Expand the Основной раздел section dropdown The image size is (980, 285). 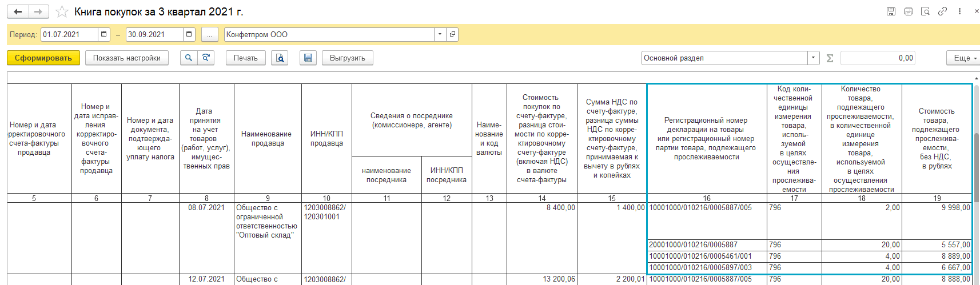click(x=814, y=58)
